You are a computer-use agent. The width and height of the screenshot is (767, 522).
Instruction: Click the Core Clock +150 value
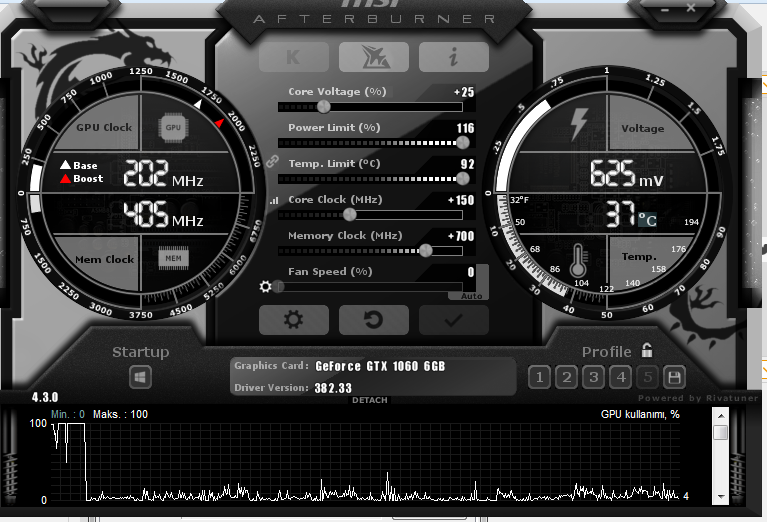point(461,200)
